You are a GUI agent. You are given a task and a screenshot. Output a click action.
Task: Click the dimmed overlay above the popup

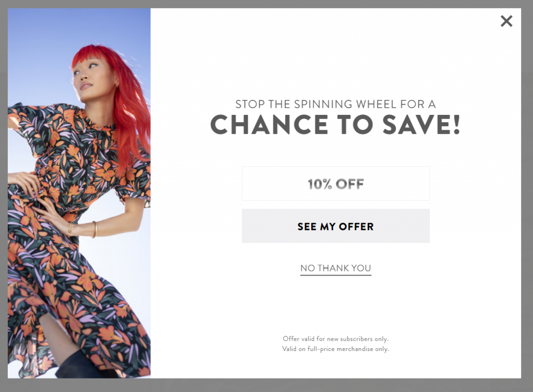pyautogui.click(x=266, y=4)
